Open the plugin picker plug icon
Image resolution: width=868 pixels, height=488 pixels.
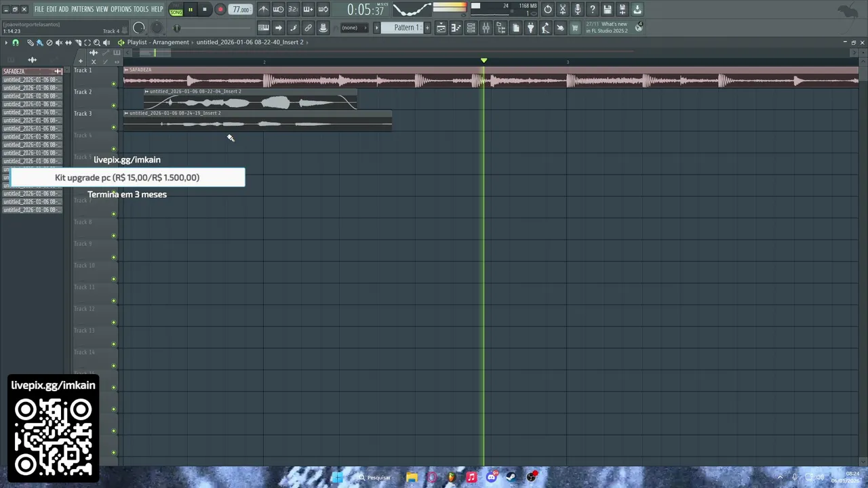click(530, 28)
